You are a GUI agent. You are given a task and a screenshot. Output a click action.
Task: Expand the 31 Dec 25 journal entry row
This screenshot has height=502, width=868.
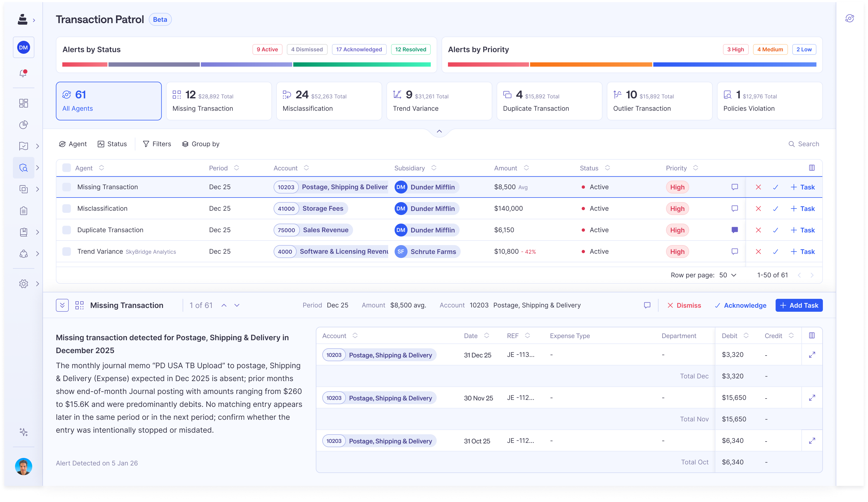tap(812, 355)
